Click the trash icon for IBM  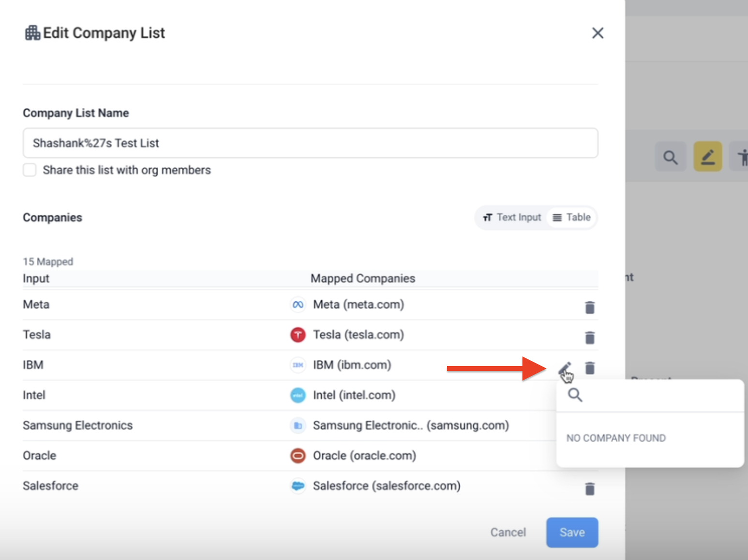click(589, 368)
